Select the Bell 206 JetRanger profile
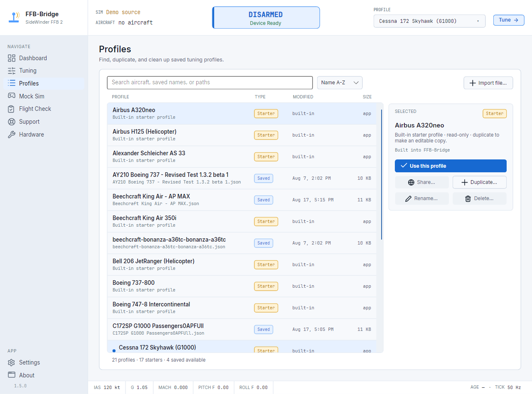Viewport: 532px width, 394px height. (x=242, y=265)
